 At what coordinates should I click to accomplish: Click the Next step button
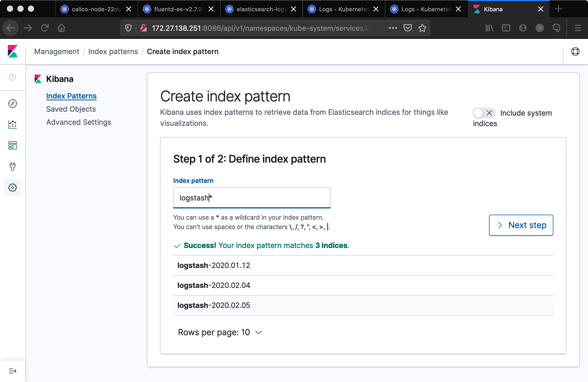pyautogui.click(x=521, y=225)
